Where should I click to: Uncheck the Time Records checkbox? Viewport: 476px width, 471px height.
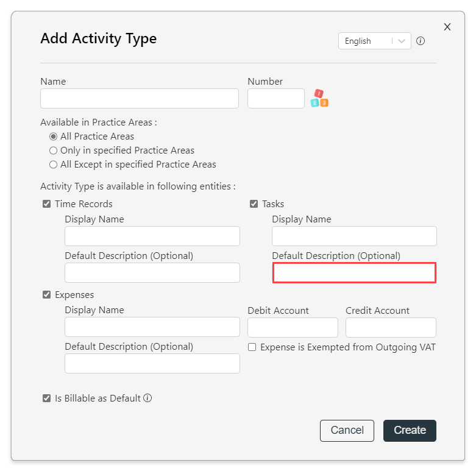pyautogui.click(x=46, y=204)
